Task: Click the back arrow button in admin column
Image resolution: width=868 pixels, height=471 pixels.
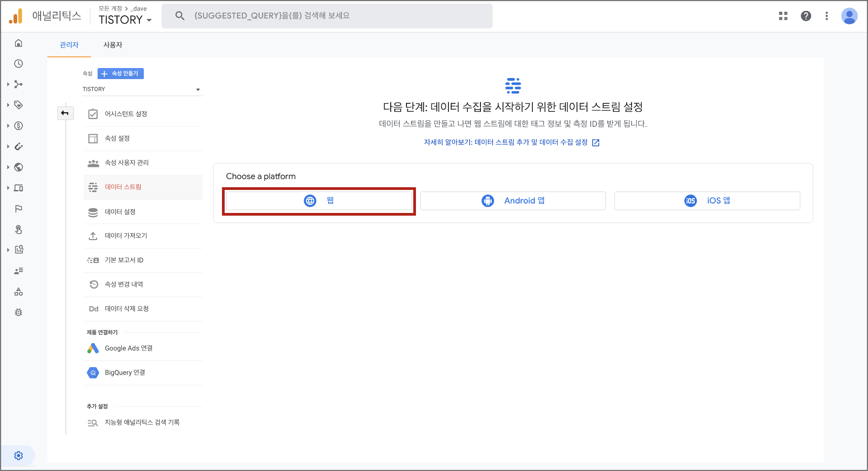Action: click(65, 113)
